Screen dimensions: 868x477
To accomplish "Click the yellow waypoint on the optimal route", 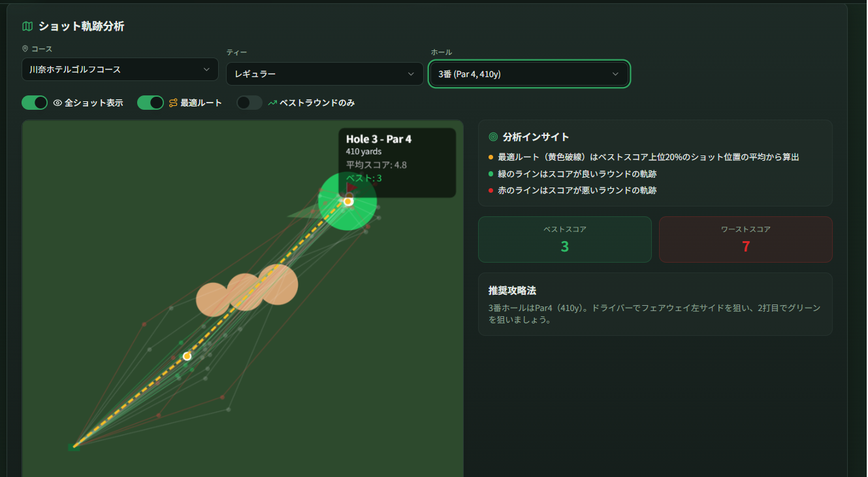I will coord(187,356).
